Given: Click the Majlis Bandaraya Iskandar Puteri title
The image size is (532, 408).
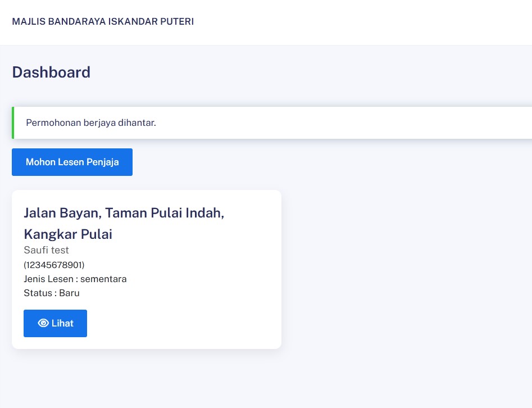Looking at the screenshot, I should coord(103,22).
